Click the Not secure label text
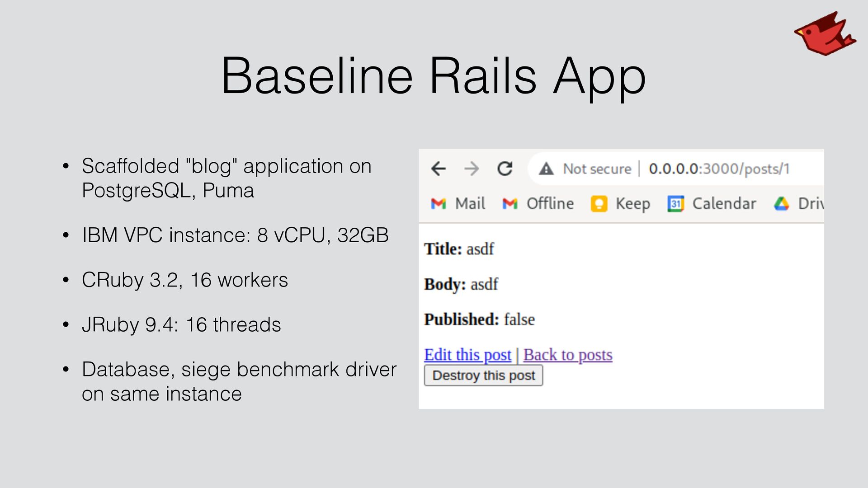The height and width of the screenshot is (488, 868). tap(597, 169)
